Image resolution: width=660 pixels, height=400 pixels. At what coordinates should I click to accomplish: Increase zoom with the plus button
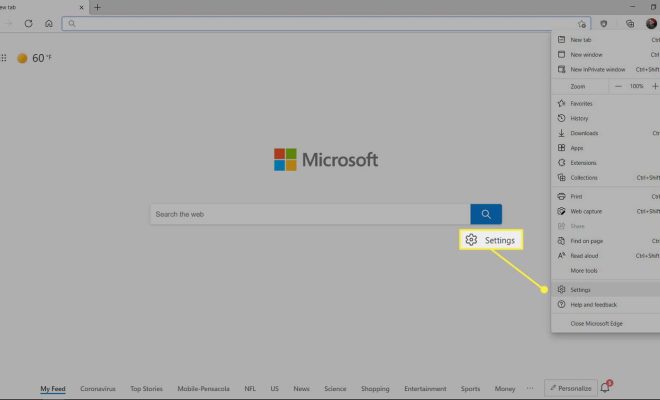tap(655, 86)
